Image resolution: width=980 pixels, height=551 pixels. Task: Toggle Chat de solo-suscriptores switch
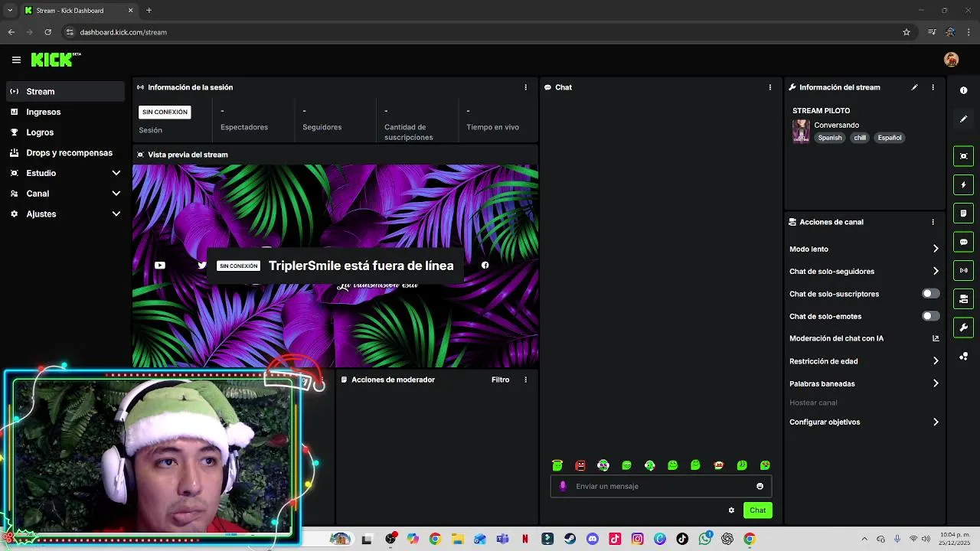(x=930, y=294)
